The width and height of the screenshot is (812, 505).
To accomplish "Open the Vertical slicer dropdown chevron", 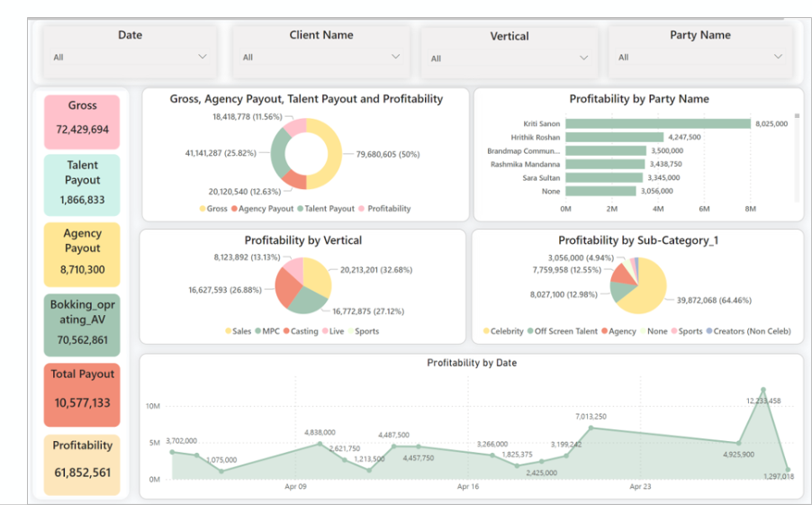I will click(583, 58).
